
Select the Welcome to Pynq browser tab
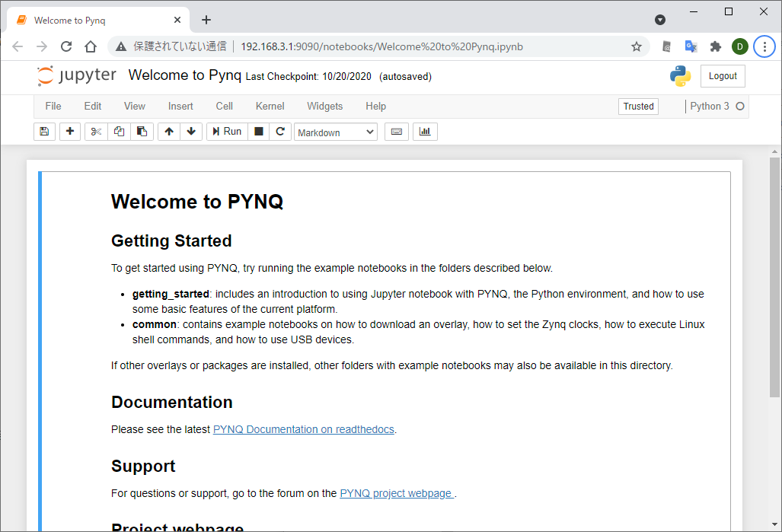click(x=98, y=21)
